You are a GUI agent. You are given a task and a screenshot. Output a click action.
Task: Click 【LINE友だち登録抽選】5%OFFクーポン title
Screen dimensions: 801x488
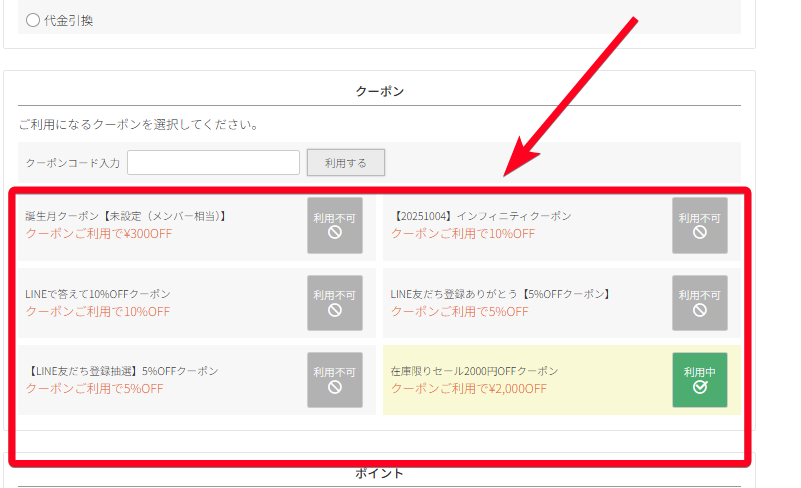click(x=122, y=371)
